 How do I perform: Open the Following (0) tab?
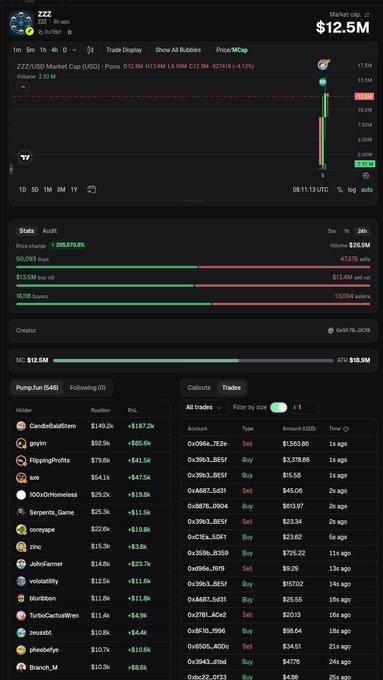(x=88, y=388)
